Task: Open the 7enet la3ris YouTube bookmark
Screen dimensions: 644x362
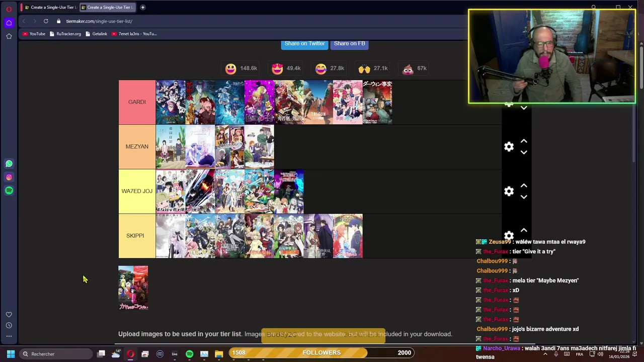Action: pyautogui.click(x=134, y=34)
